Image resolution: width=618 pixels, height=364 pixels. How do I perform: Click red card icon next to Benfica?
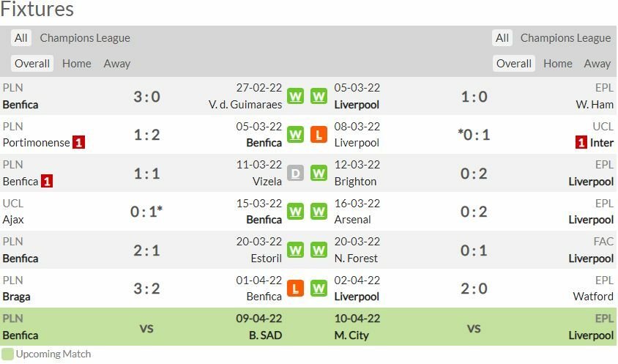(47, 181)
